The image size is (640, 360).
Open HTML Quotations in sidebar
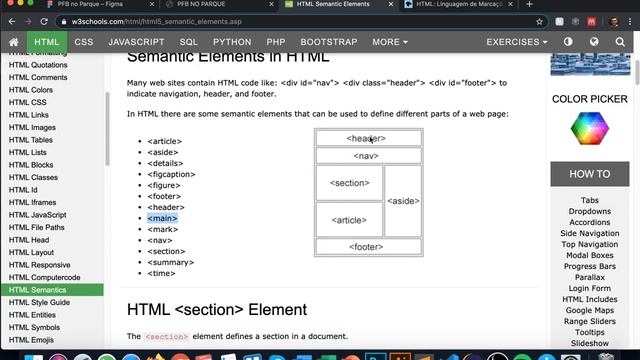pos(38,65)
